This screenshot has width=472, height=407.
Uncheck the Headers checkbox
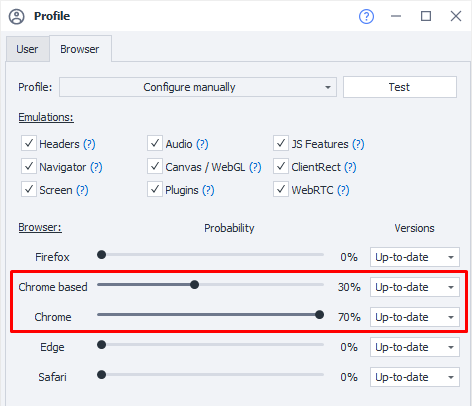(x=29, y=143)
